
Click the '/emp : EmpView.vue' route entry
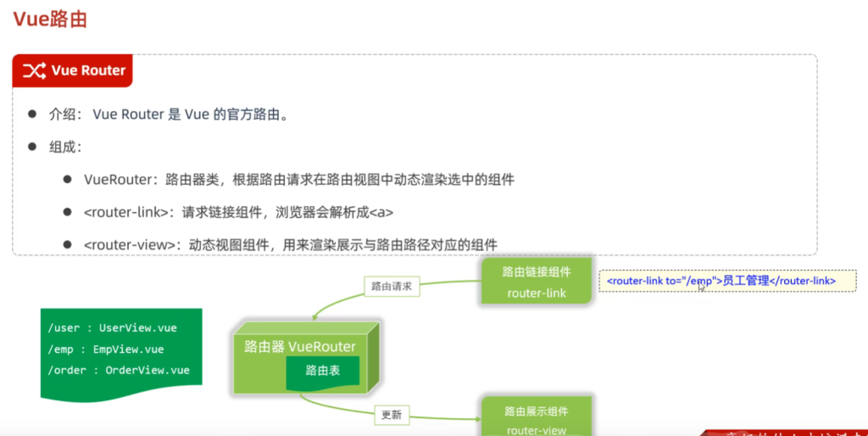coord(106,349)
